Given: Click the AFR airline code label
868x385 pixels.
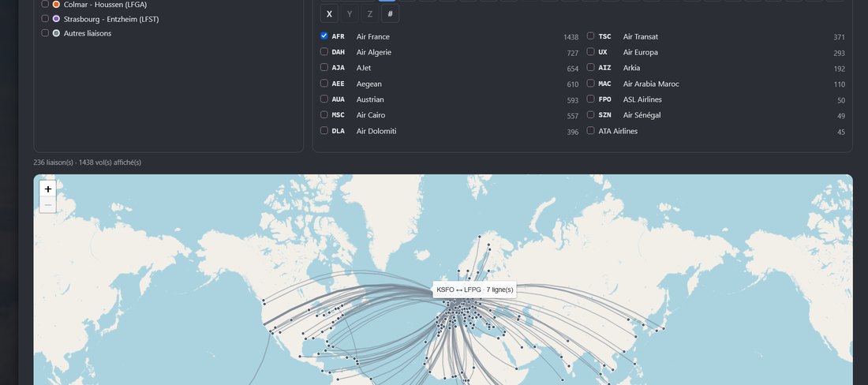Looking at the screenshot, I should [x=339, y=36].
